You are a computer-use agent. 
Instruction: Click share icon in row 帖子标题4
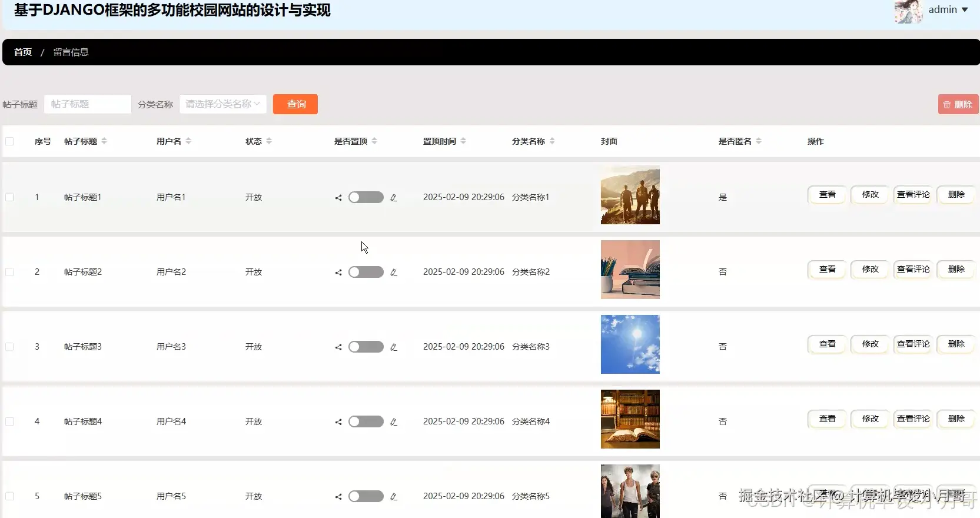coord(338,422)
